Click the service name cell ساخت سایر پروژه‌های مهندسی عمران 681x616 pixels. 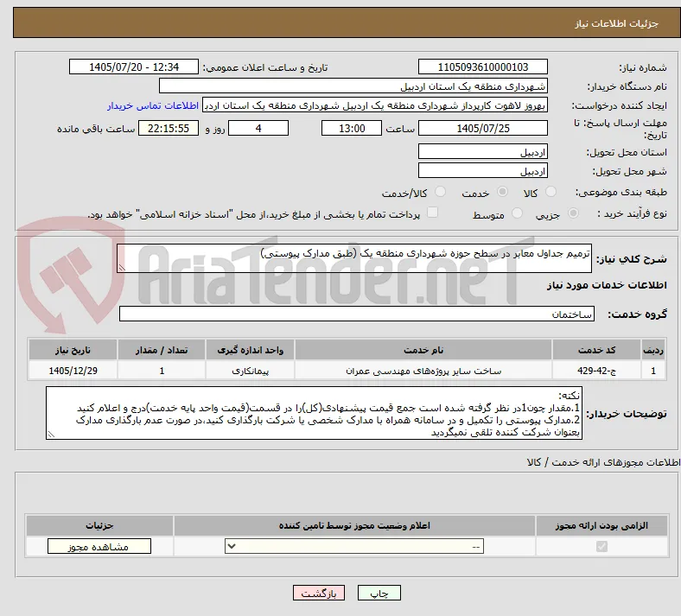(x=423, y=371)
